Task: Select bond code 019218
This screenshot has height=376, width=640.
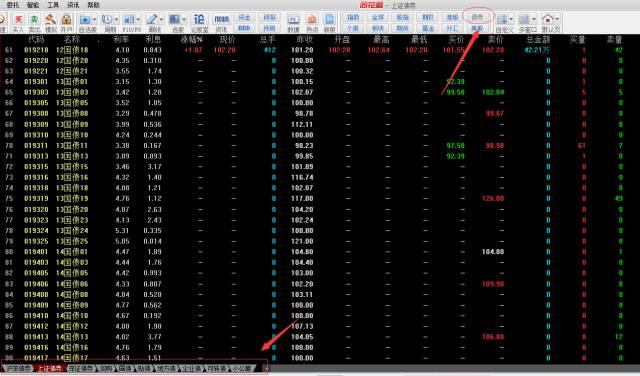Action: click(x=36, y=50)
